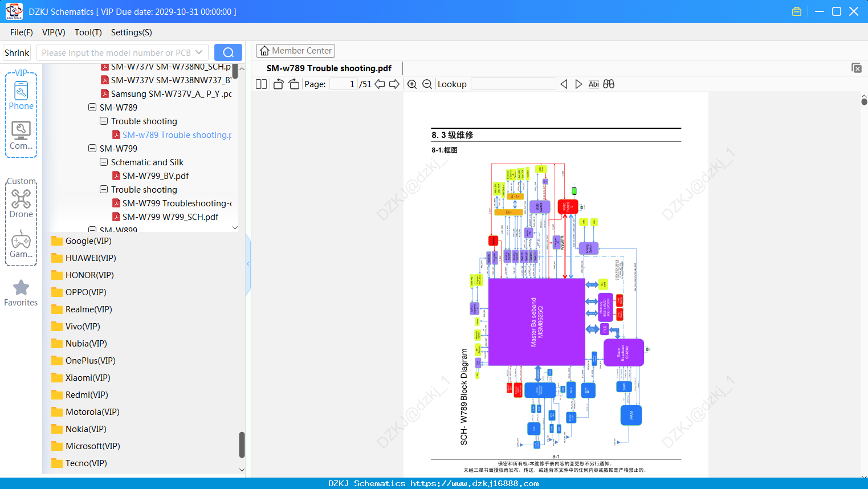Find next lookup match triangle
The height and width of the screenshot is (489, 868).
578,84
